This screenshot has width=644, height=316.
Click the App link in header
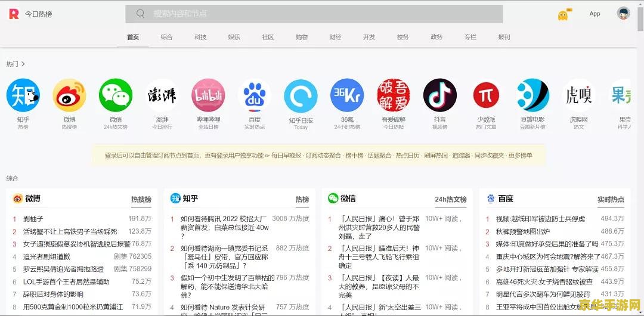tap(595, 14)
